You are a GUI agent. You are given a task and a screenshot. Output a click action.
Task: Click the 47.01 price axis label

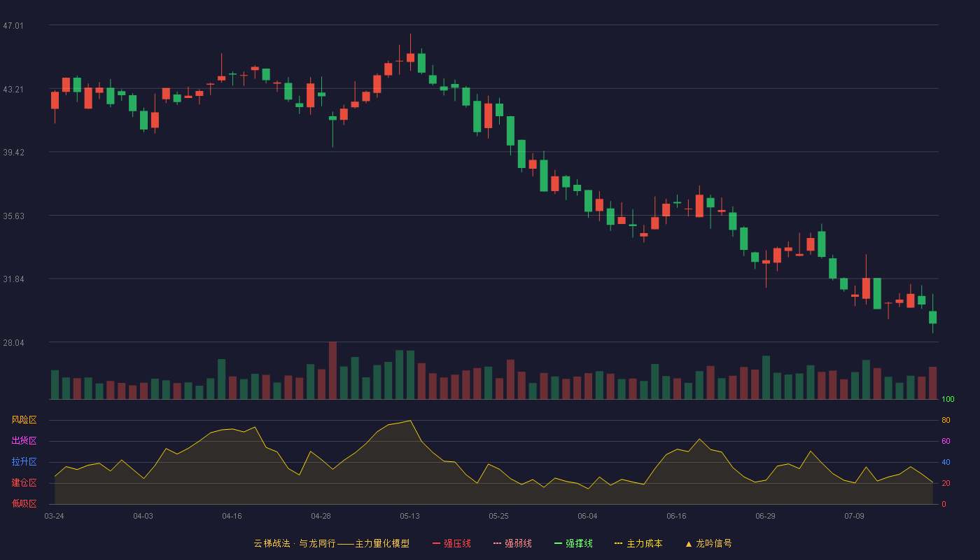click(x=13, y=25)
